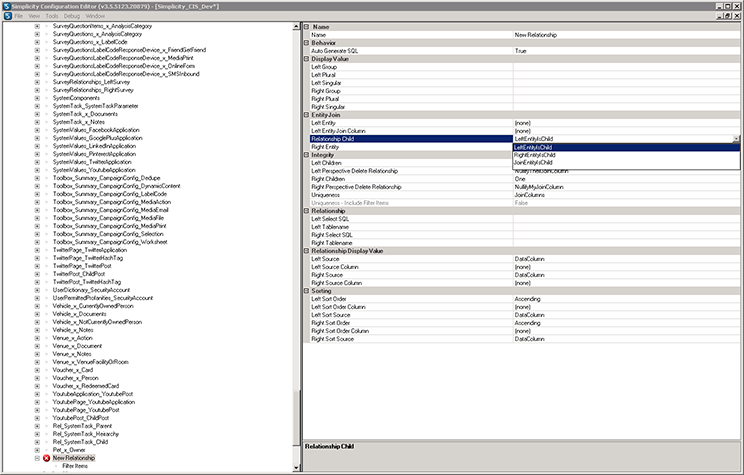
Task: Click the Auto Generate SQL value True
Action: coord(520,51)
